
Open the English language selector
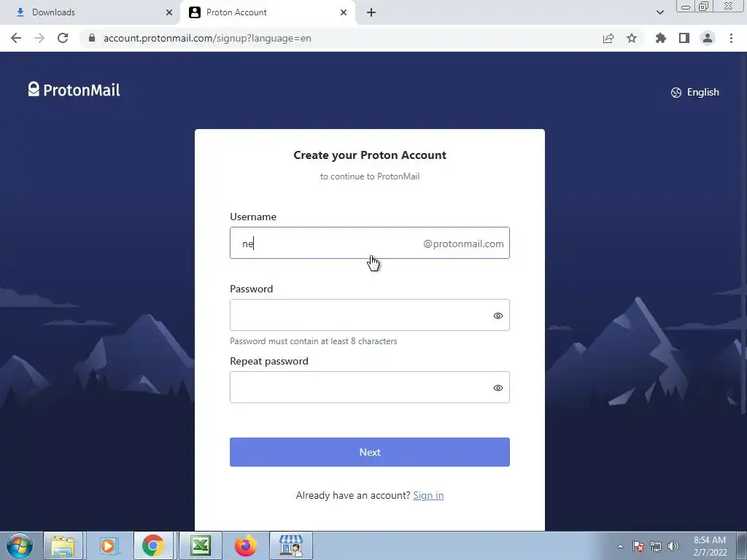(695, 93)
